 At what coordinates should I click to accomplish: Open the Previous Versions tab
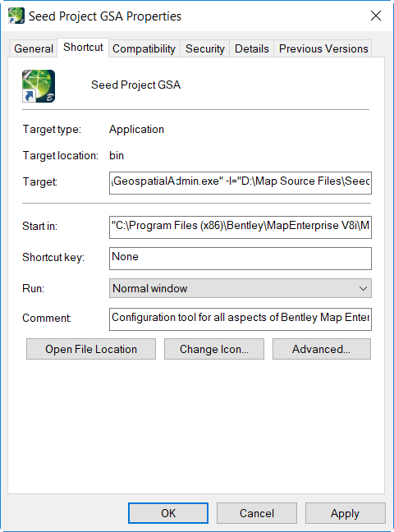[x=323, y=48]
